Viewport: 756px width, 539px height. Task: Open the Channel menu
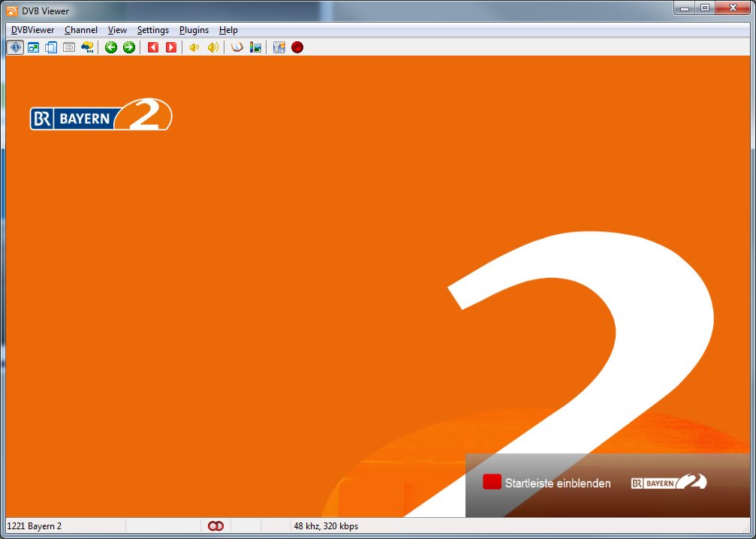click(81, 30)
